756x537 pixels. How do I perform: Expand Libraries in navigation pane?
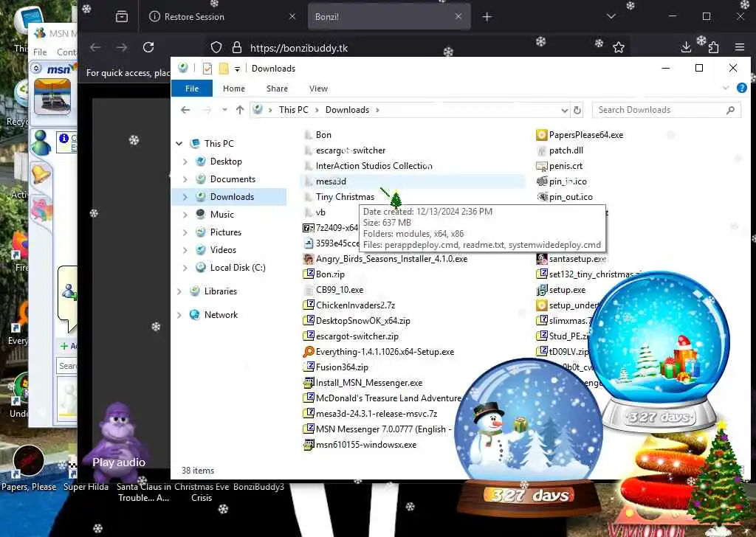[x=179, y=291]
